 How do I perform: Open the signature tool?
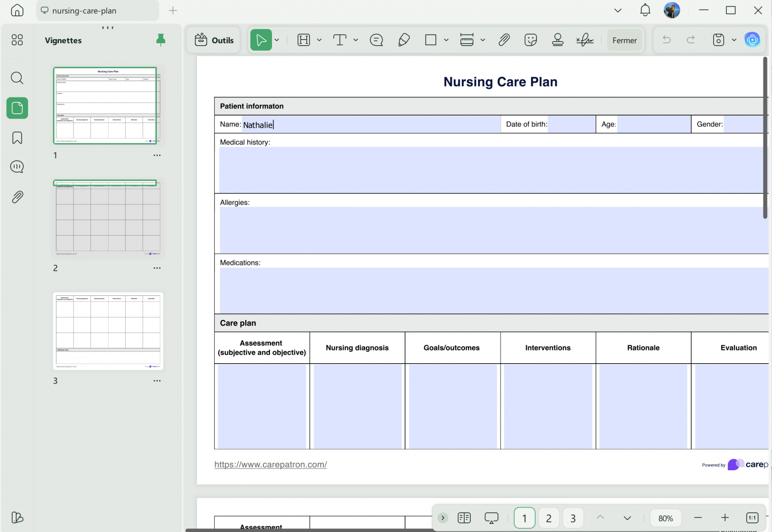(585, 40)
